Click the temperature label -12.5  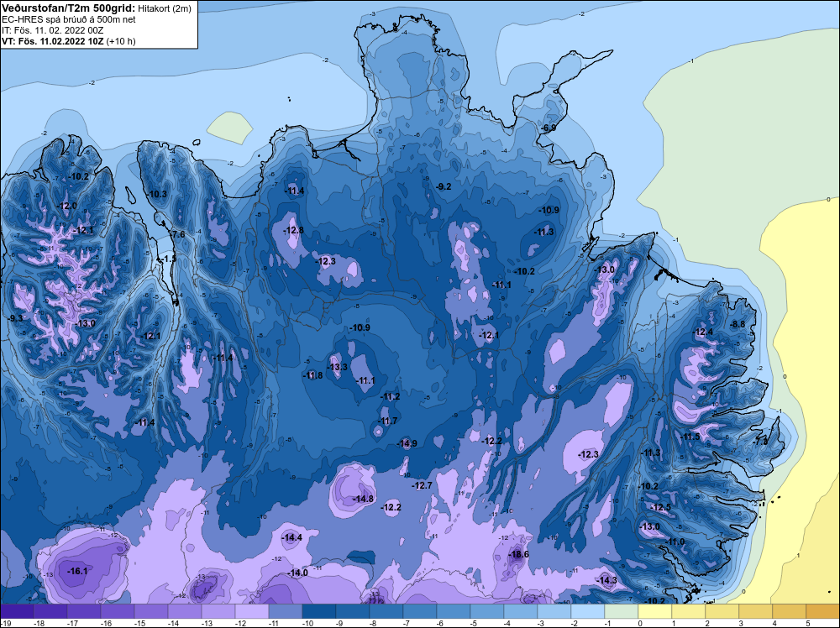[661, 508]
